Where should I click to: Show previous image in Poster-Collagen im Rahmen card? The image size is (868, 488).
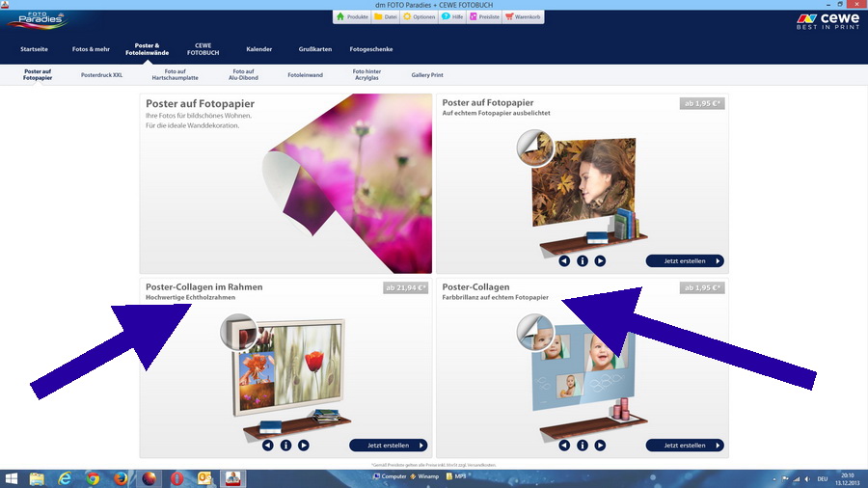point(267,445)
